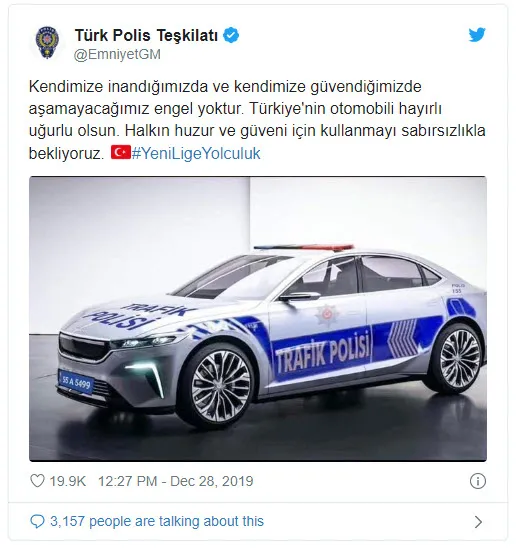
Task: Click the 55 A 5499 license plate in the photo
Action: (x=76, y=382)
